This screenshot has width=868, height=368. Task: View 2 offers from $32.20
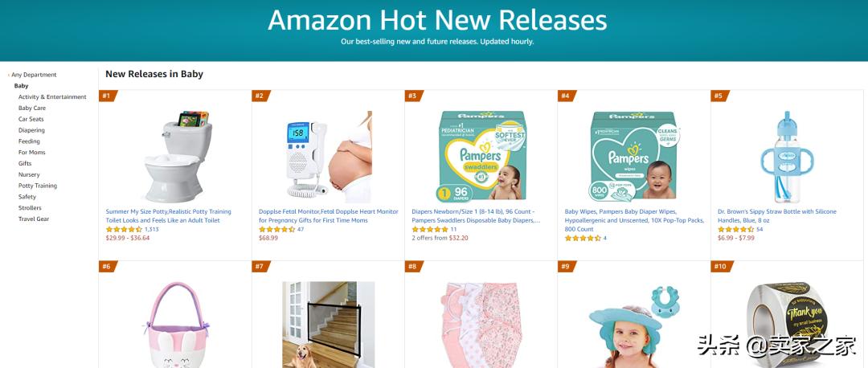440,238
